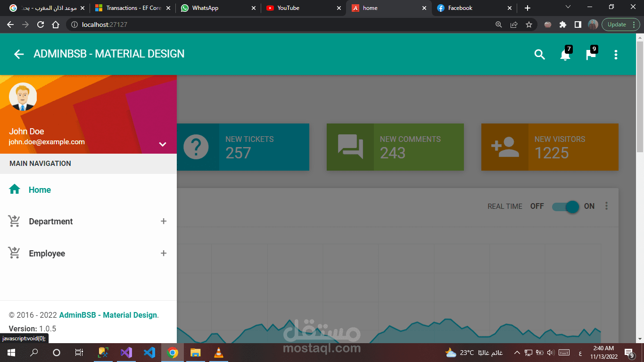This screenshot has width=644, height=362.
Task: Click the Chrome Update button
Action: [620, 25]
